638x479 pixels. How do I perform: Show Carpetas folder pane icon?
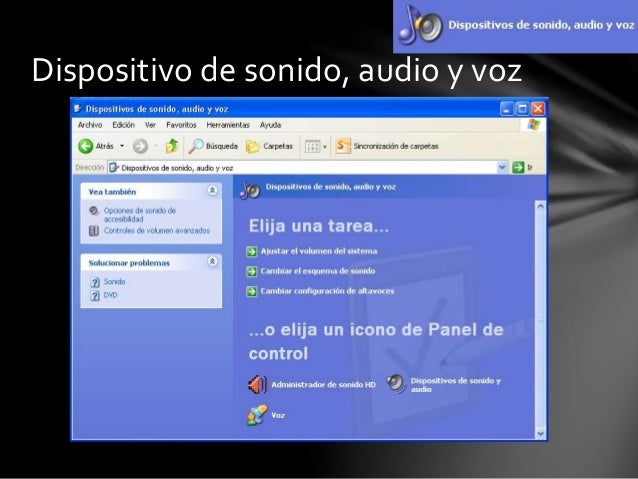(253, 147)
